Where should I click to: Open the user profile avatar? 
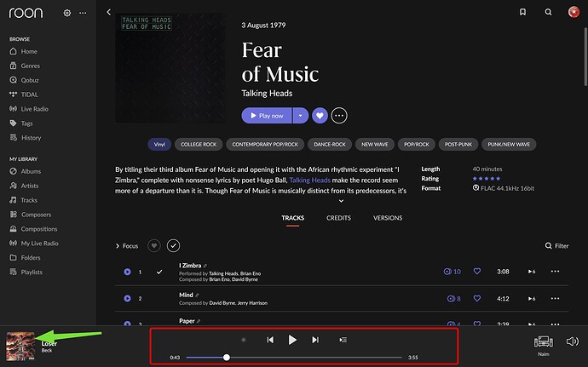click(x=574, y=12)
